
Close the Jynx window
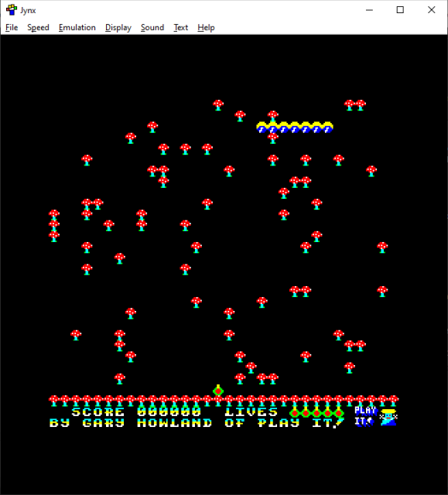click(431, 10)
